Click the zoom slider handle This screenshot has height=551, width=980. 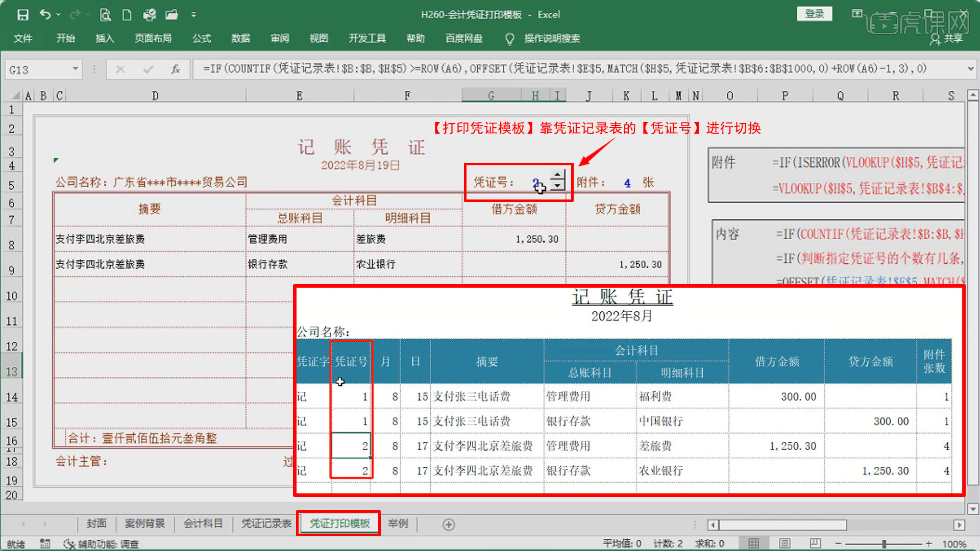click(x=884, y=544)
